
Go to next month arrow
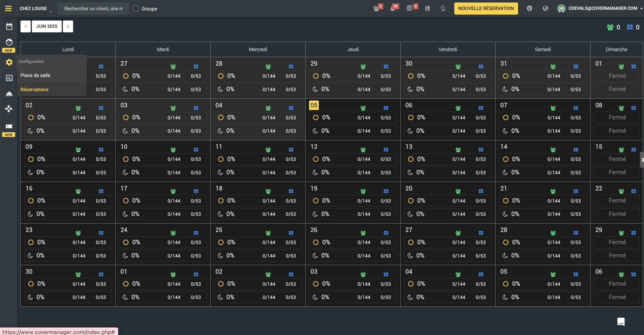pos(68,26)
